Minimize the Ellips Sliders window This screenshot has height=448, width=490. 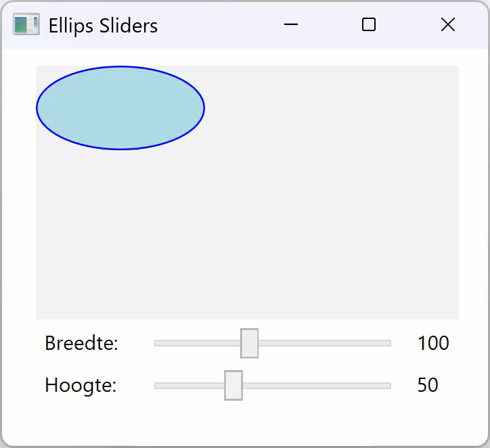coord(292,25)
